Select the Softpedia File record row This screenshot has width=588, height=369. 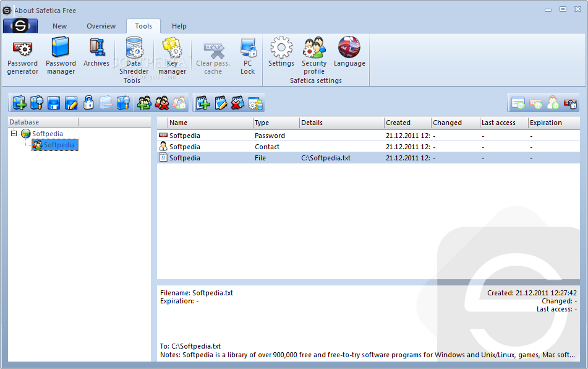click(369, 158)
